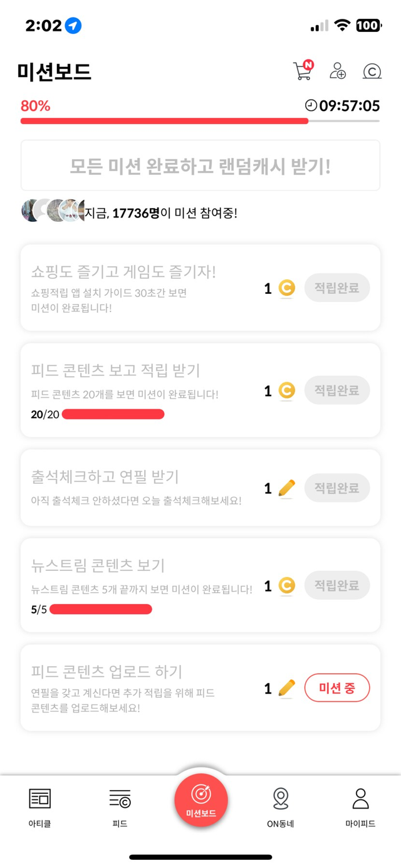Open the cash coin icon at top right
Image resolution: width=401 pixels, height=868 pixels.
tap(372, 71)
